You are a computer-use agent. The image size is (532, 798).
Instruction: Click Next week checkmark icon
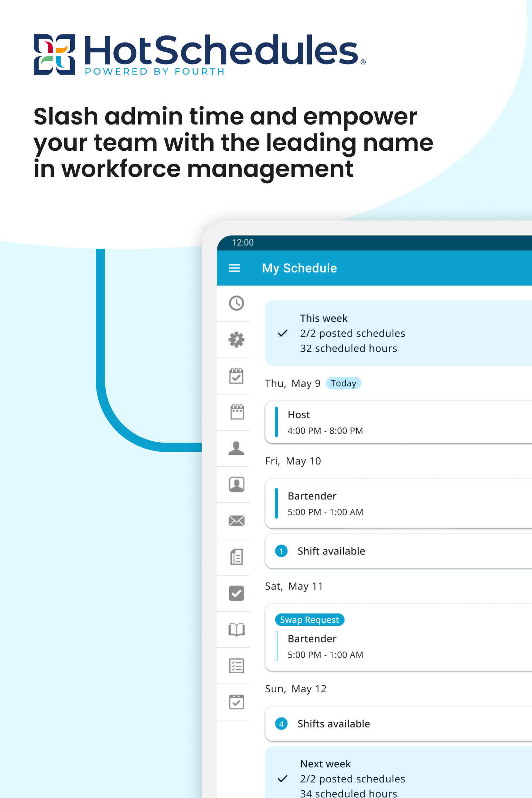(283, 779)
